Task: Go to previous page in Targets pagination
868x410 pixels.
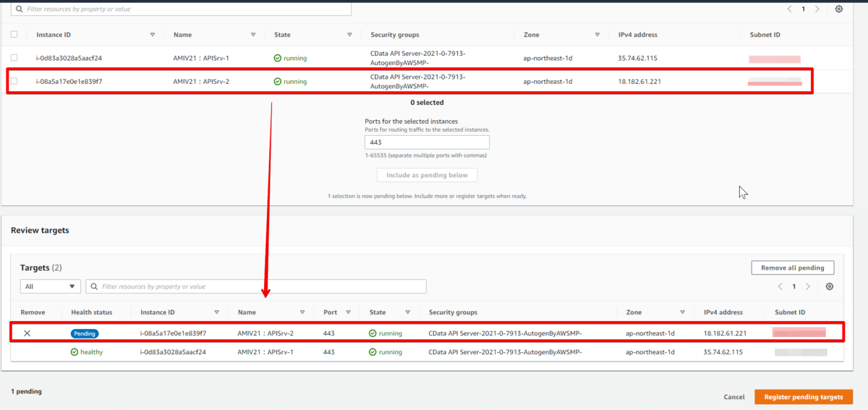Action: (x=780, y=286)
